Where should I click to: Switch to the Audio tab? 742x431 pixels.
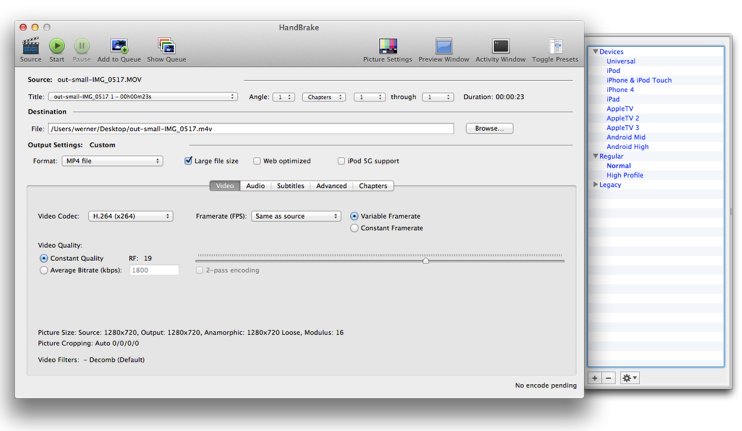tap(256, 186)
